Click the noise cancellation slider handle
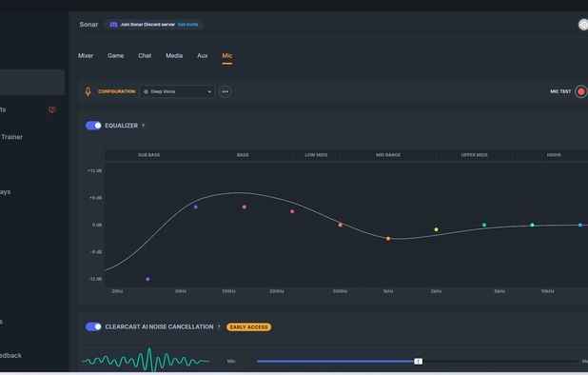 (x=418, y=361)
